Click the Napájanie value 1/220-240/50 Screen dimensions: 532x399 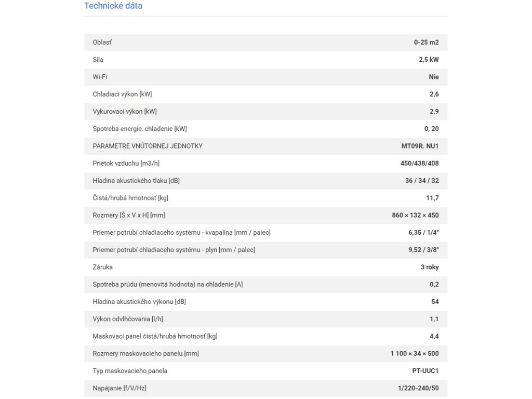click(x=418, y=388)
